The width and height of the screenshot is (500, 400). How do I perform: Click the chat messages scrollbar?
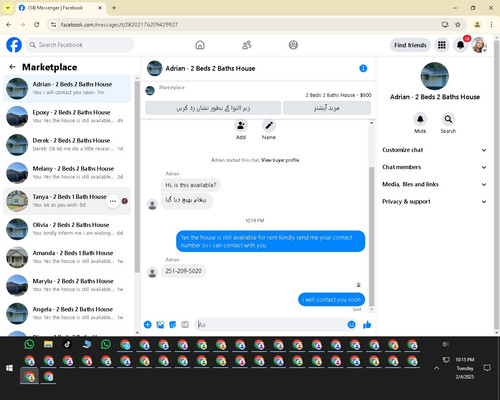click(x=372, y=236)
